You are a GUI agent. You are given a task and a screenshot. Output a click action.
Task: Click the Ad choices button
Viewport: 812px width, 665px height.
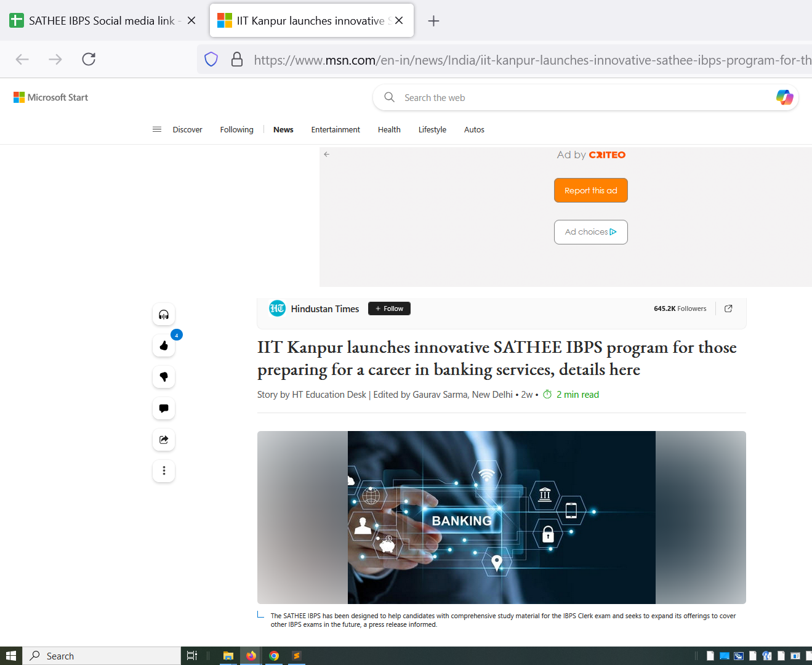[x=590, y=232]
